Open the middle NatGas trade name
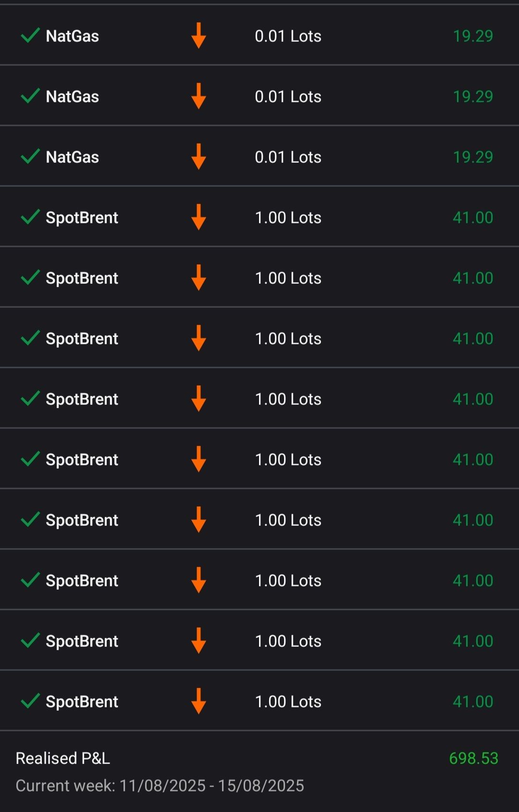The image size is (519, 812). (x=72, y=97)
